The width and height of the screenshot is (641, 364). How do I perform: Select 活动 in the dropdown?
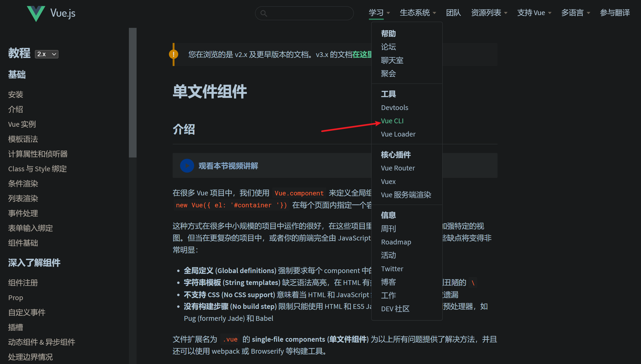(x=388, y=255)
